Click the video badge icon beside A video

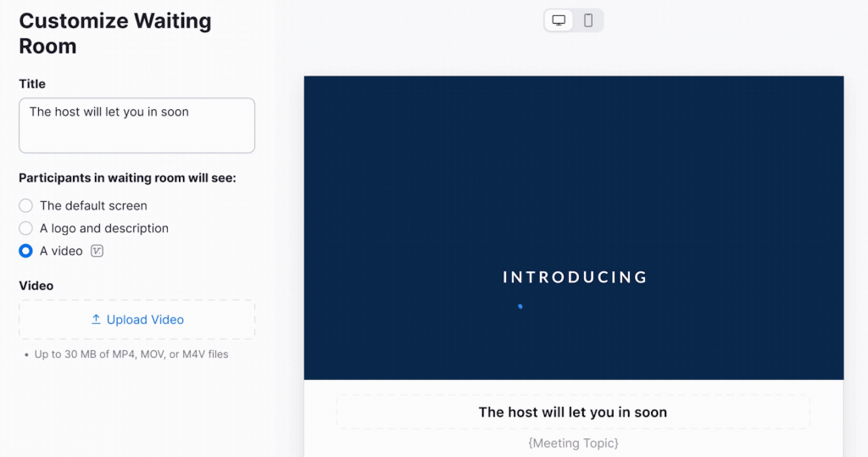tap(97, 251)
